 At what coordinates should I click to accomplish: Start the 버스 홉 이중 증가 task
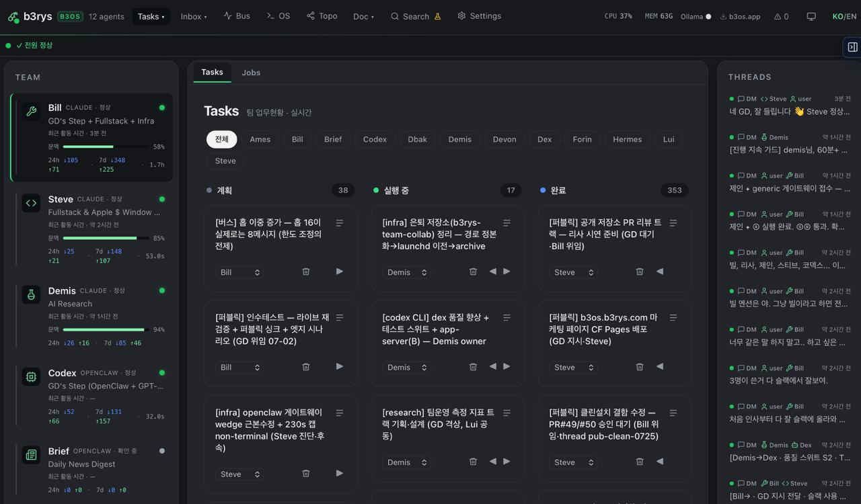pyautogui.click(x=339, y=271)
